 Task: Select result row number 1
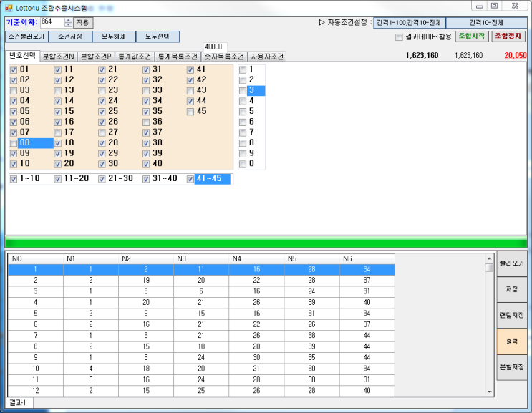tap(201, 269)
